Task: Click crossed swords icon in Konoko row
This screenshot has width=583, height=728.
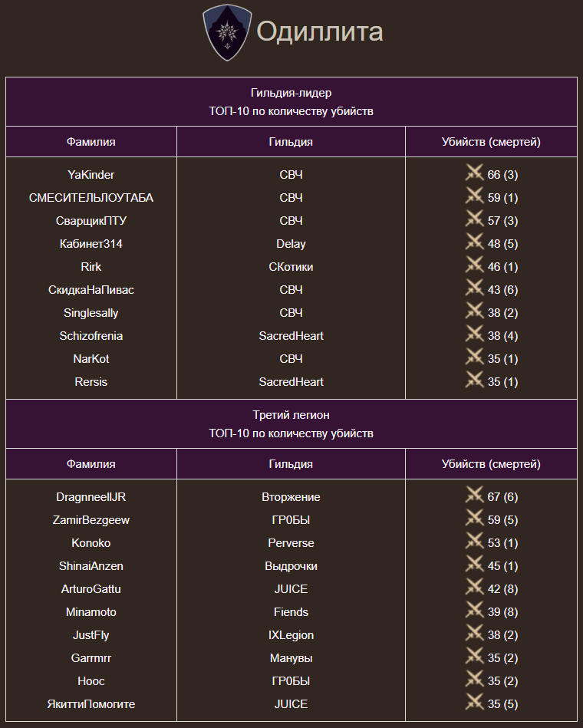Action: pyautogui.click(x=474, y=542)
